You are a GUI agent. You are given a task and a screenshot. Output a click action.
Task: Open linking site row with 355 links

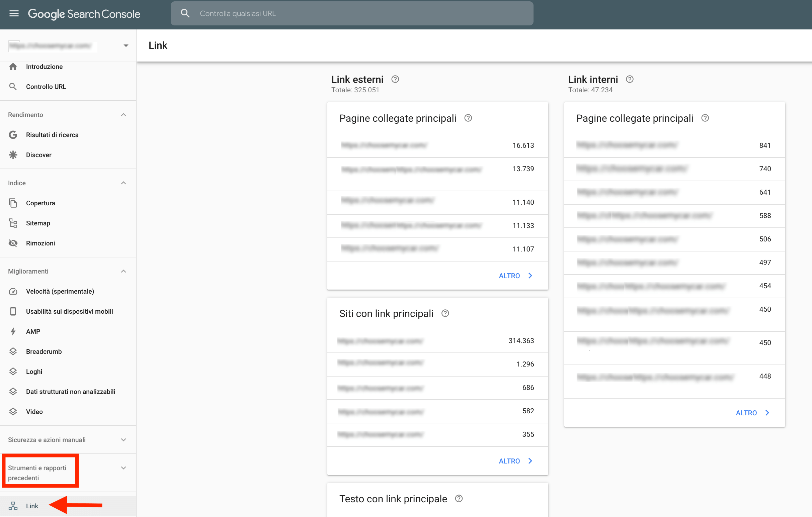point(438,435)
